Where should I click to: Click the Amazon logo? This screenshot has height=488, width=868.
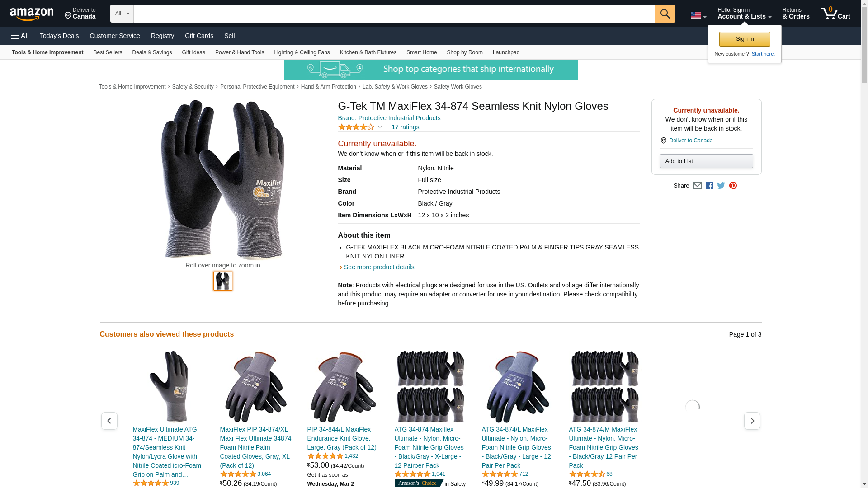(x=32, y=14)
